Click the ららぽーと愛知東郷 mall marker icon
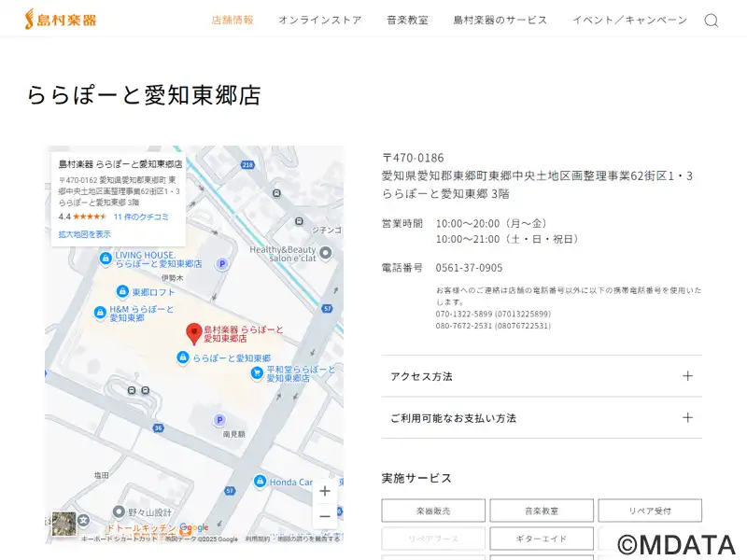Viewport: 747px width, 560px height. pos(182,357)
